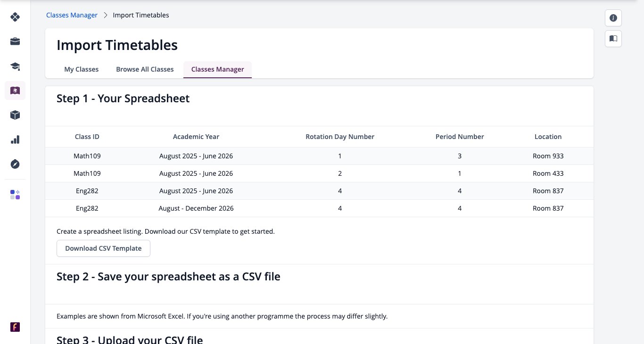Click Room 933 location cell

548,156
